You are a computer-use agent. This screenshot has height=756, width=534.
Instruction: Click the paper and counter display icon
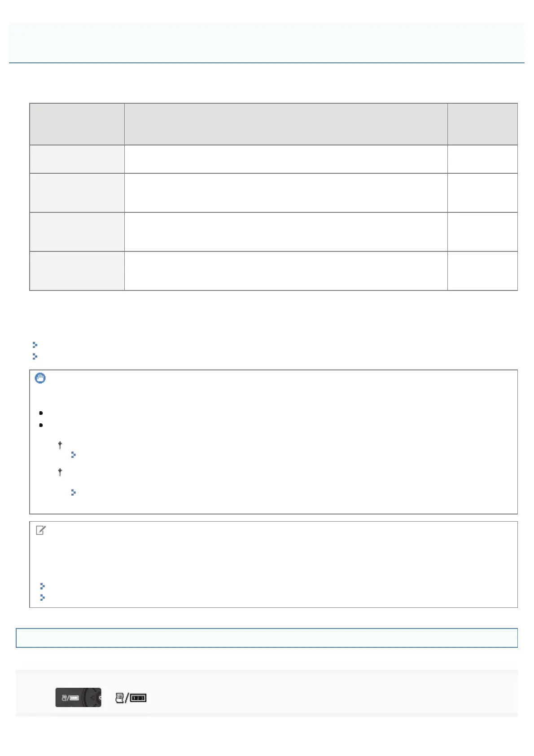point(131,698)
